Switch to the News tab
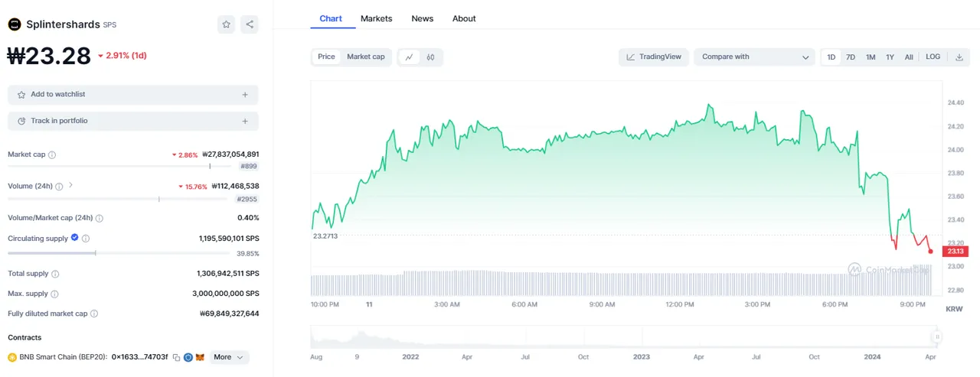980x377 pixels. 422,18
